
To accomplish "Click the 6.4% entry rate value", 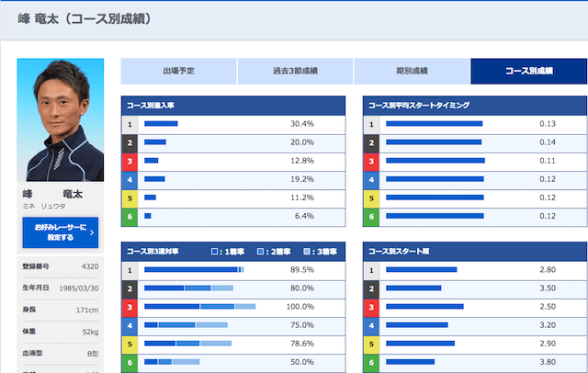I will [304, 216].
